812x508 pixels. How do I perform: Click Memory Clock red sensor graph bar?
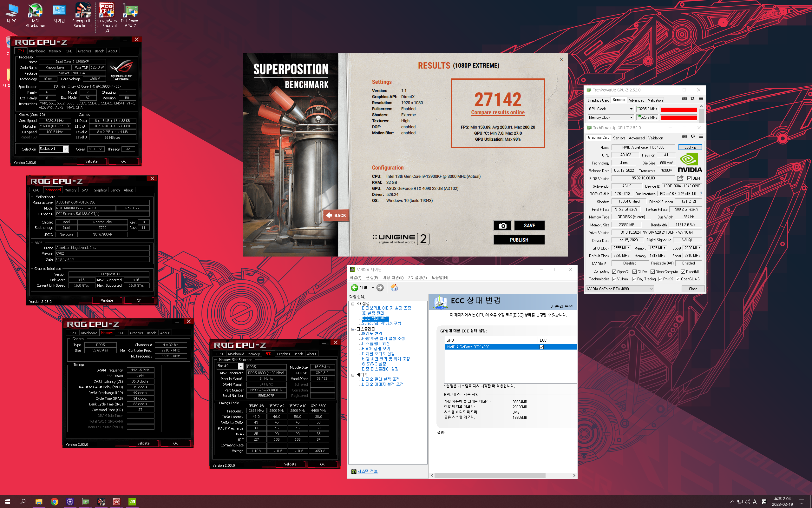point(678,117)
